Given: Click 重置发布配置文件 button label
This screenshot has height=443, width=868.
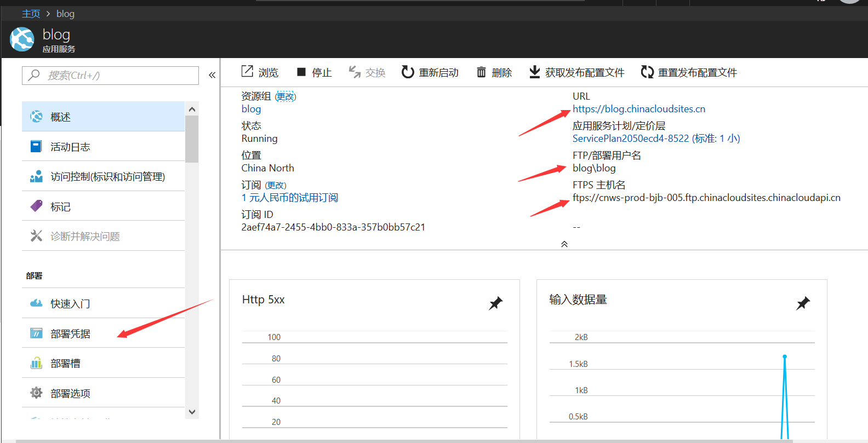Looking at the screenshot, I should tap(698, 72).
